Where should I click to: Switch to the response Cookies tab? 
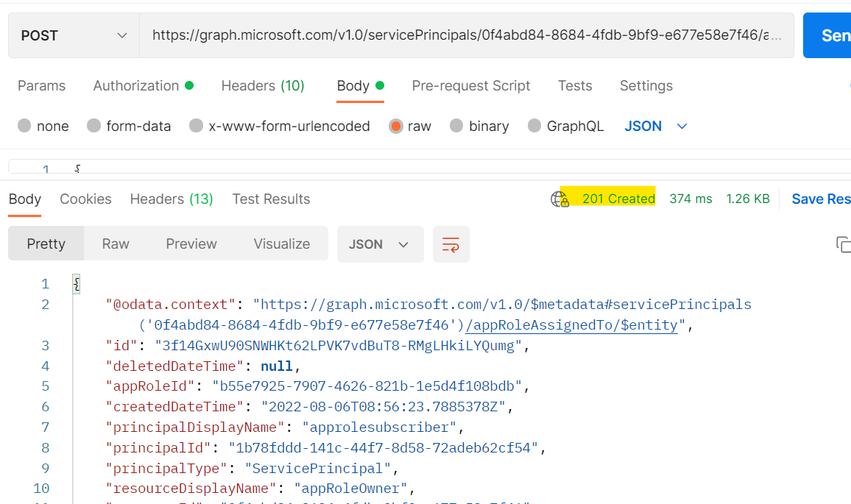(x=85, y=199)
